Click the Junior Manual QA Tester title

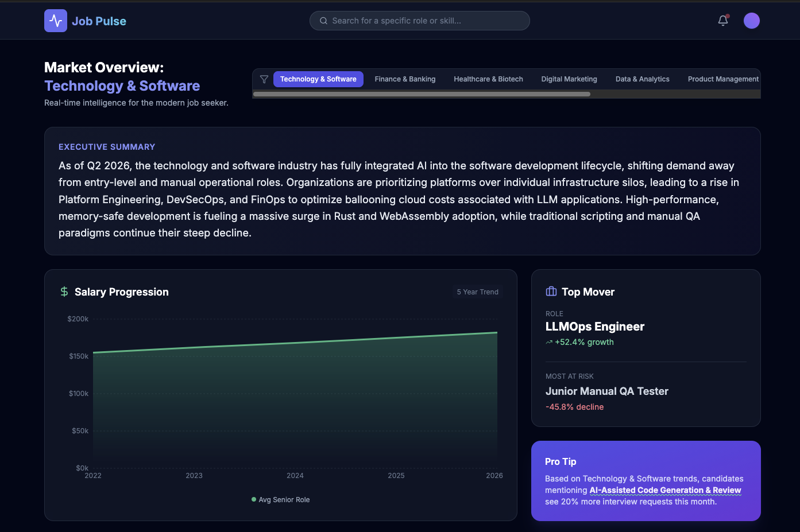coord(607,391)
